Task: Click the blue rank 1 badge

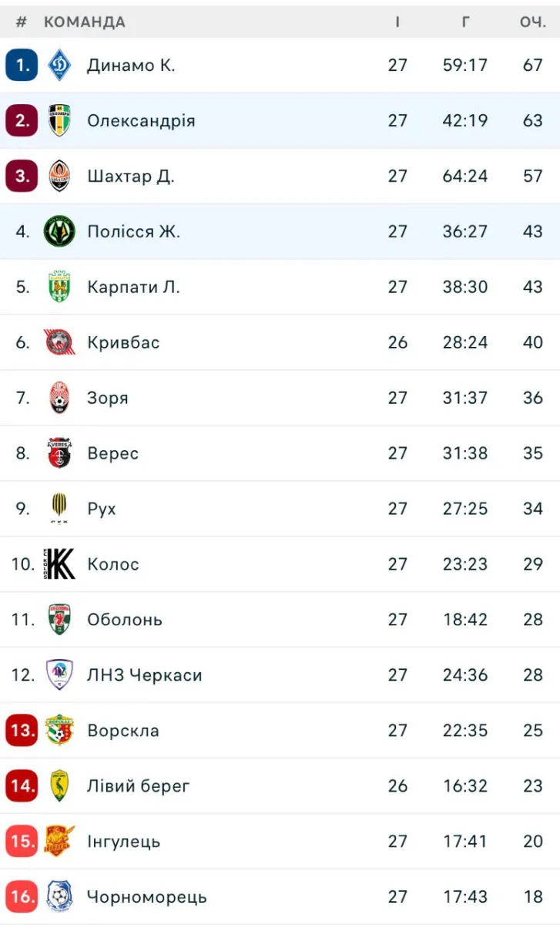Action: pyautogui.click(x=22, y=65)
